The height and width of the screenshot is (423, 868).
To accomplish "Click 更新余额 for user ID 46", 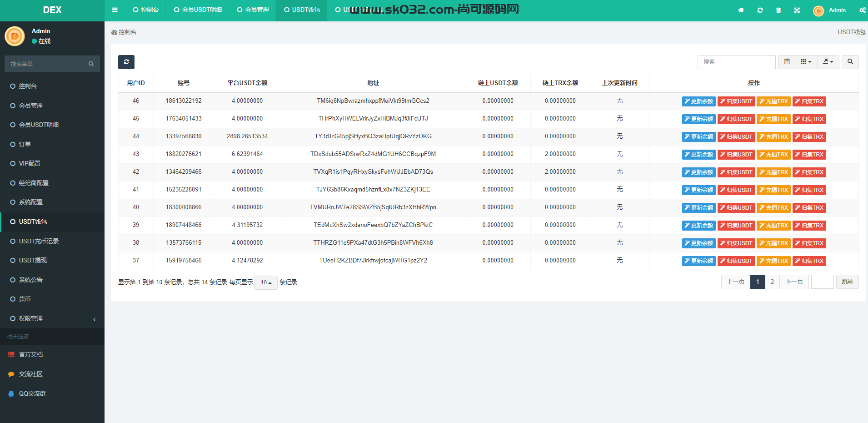I will (x=698, y=101).
